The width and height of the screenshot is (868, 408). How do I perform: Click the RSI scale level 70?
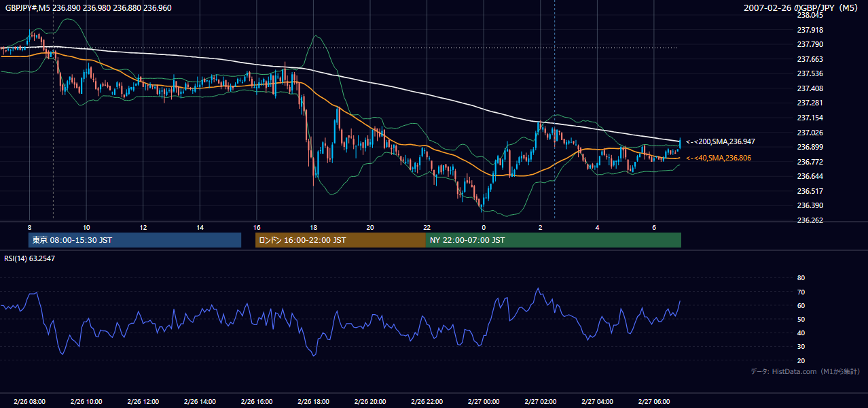coord(801,292)
